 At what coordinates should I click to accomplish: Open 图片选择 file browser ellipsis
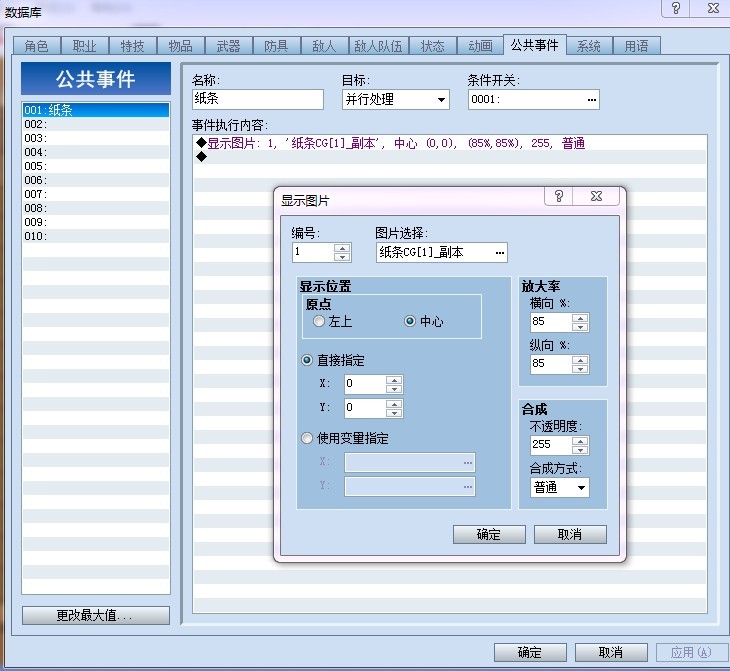(x=500, y=253)
